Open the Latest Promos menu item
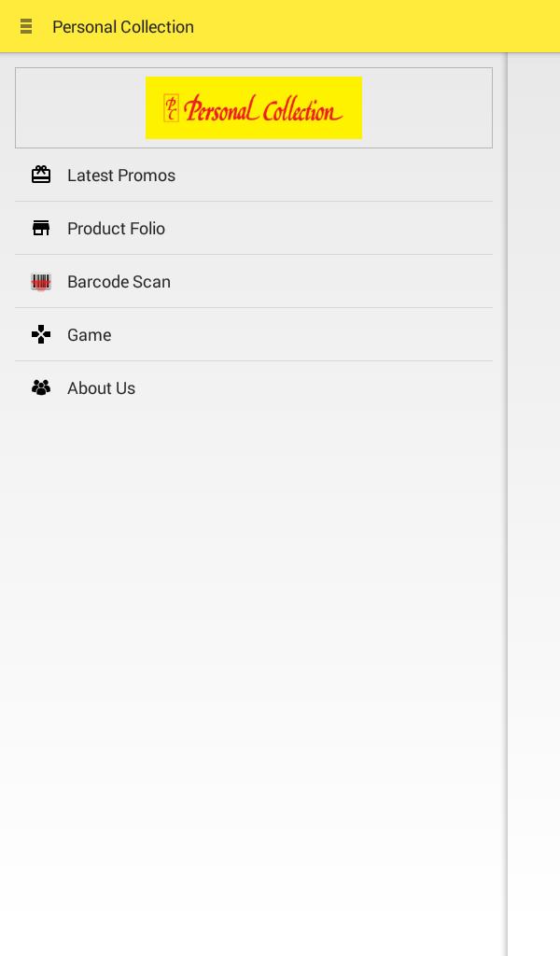This screenshot has height=956, width=560. tap(121, 176)
